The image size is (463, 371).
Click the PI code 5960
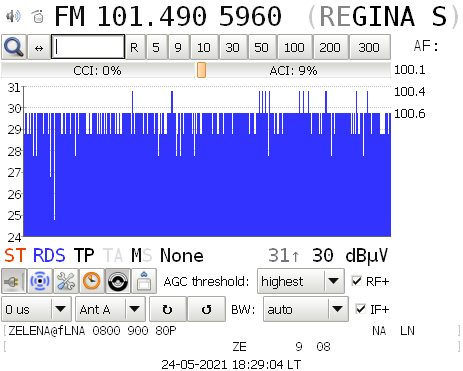click(250, 16)
